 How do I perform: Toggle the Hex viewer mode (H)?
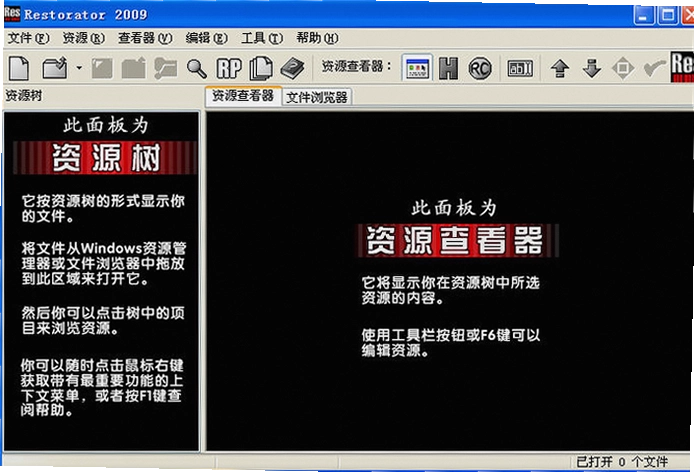coord(448,68)
